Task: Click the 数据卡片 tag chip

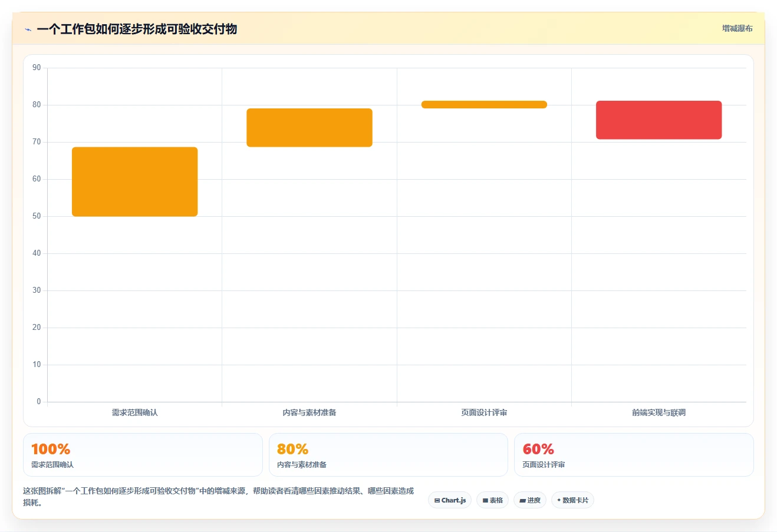Action: [x=572, y=500]
